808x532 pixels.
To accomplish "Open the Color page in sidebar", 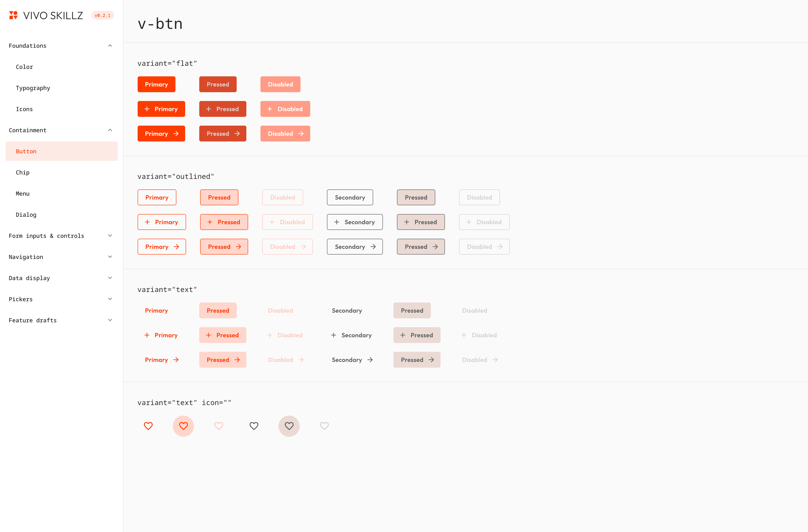I will (61, 67).
